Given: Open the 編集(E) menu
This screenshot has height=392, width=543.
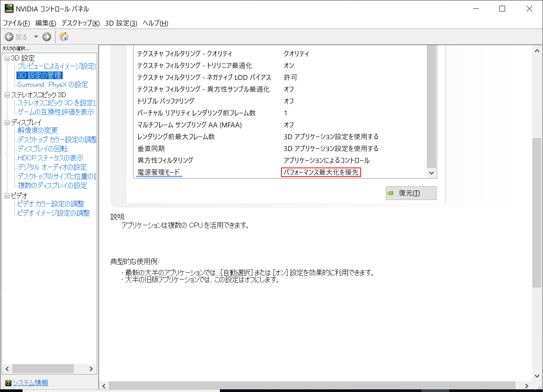Looking at the screenshot, I should (46, 23).
